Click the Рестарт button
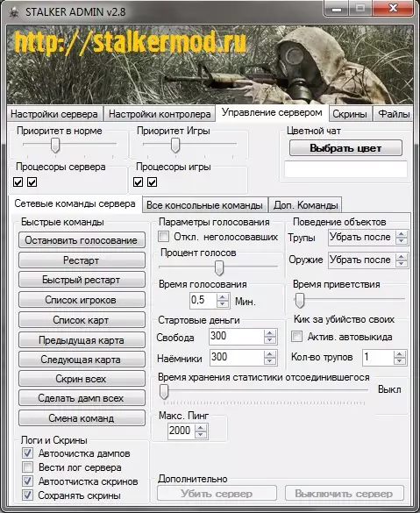The image size is (420, 513). (x=82, y=260)
